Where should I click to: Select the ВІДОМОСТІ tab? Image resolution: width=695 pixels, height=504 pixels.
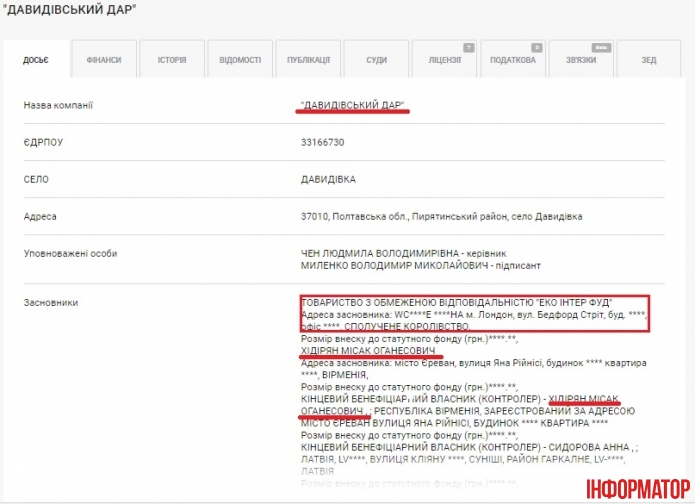[240, 60]
